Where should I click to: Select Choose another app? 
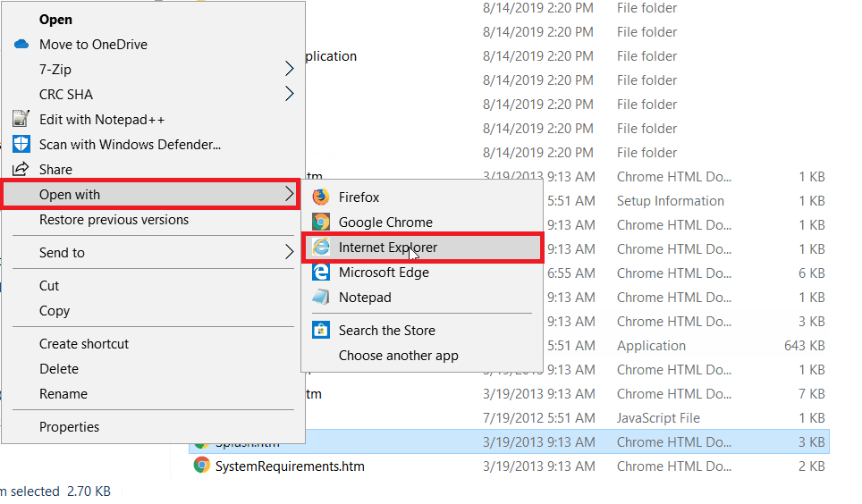click(398, 356)
